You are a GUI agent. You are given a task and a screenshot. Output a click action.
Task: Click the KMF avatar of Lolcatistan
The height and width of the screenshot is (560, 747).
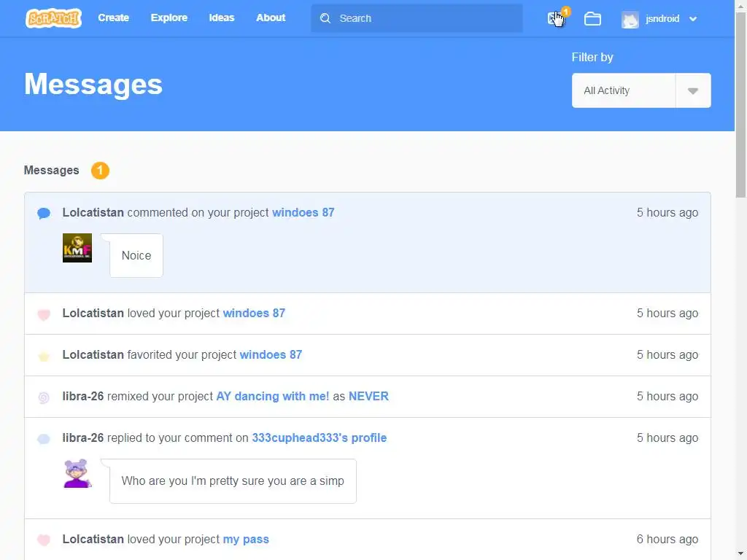(x=77, y=248)
